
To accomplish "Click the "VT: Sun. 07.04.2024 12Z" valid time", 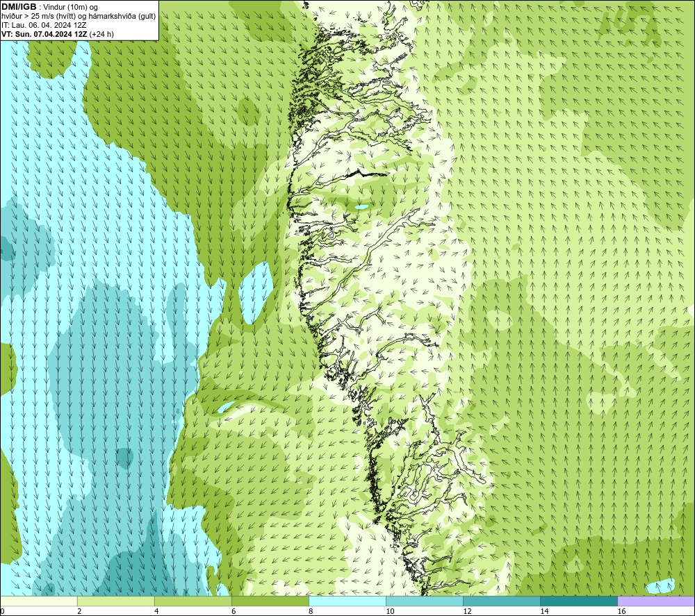I will click(x=44, y=34).
